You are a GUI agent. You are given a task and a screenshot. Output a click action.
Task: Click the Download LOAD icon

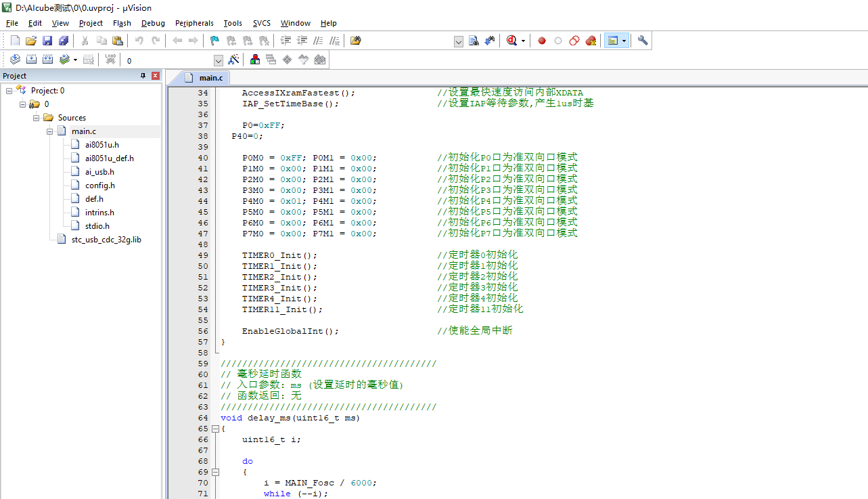[110, 60]
